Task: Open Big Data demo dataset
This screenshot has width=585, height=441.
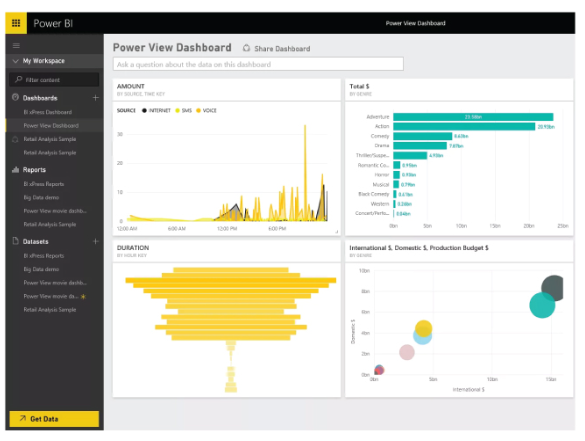Action: 41,269
